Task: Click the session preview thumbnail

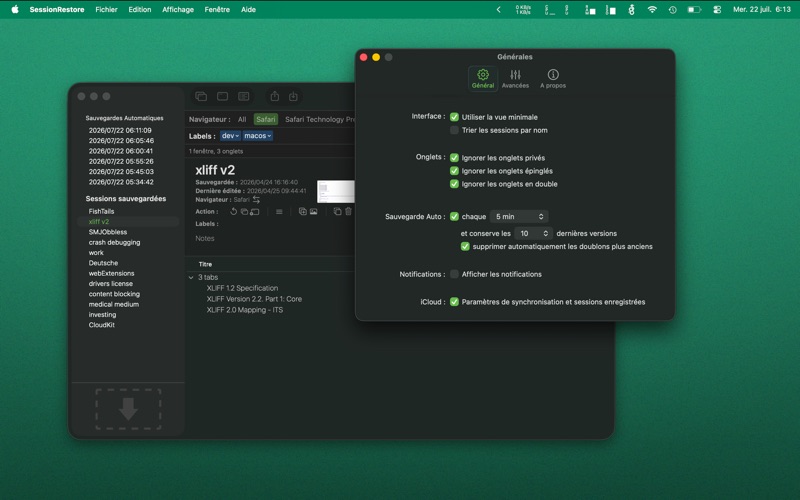Action: coord(336,191)
